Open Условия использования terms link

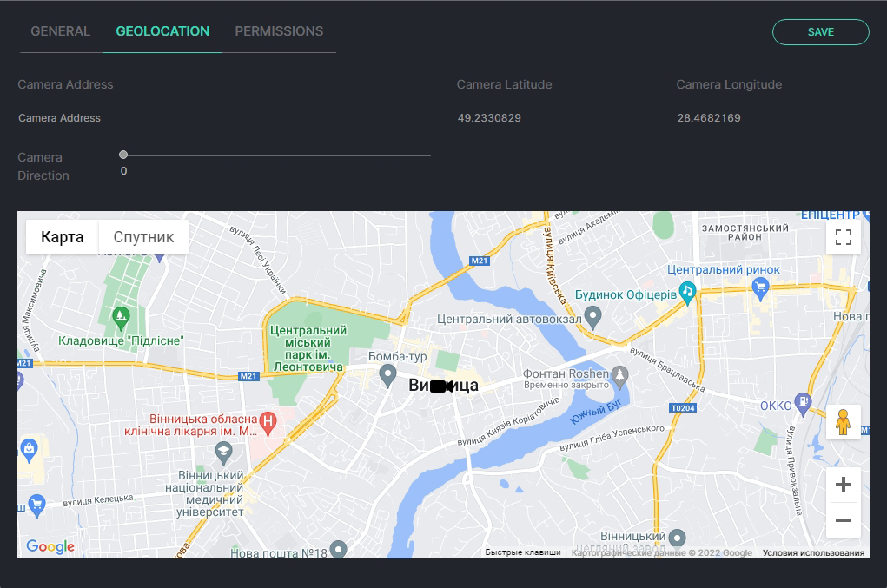tap(813, 552)
